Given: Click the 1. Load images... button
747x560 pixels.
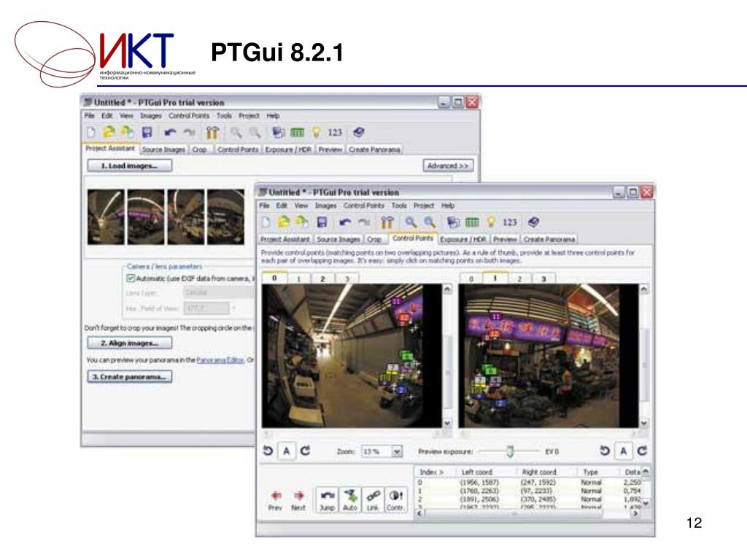Looking at the screenshot, I should pyautogui.click(x=129, y=166).
